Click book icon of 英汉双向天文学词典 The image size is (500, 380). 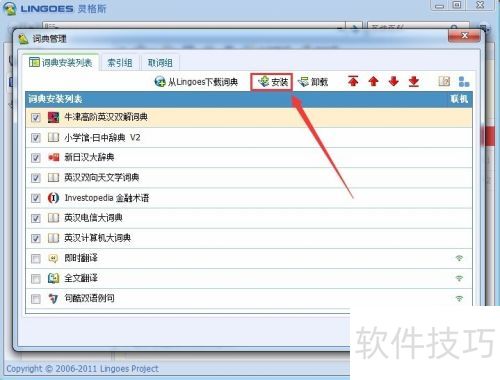53,178
